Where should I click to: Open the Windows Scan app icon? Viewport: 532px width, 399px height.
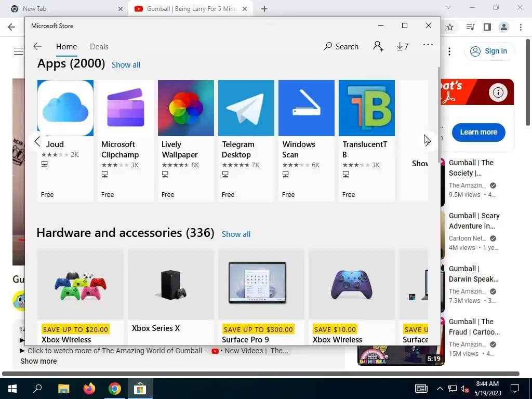pyautogui.click(x=307, y=108)
